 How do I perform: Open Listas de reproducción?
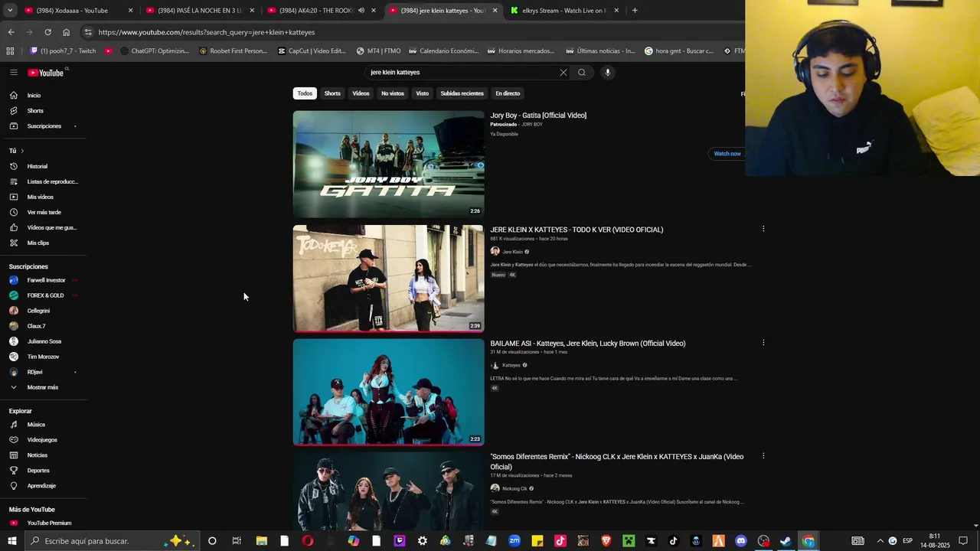(44, 181)
